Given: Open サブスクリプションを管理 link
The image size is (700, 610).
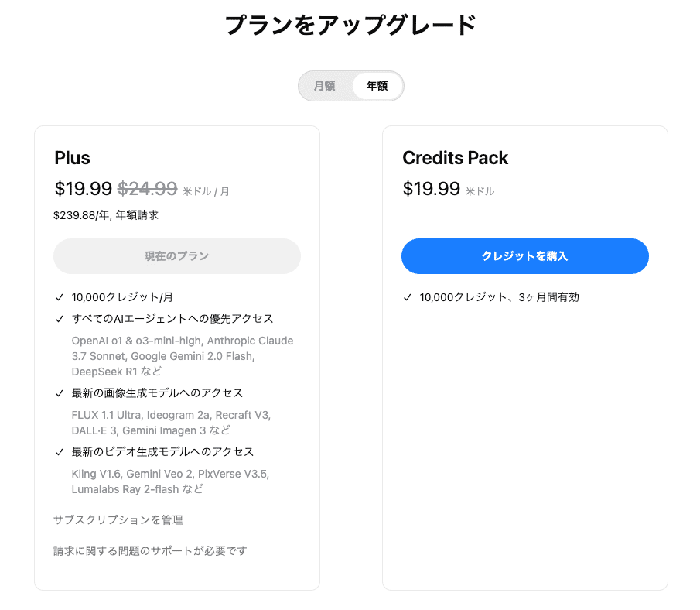Looking at the screenshot, I should click(118, 520).
